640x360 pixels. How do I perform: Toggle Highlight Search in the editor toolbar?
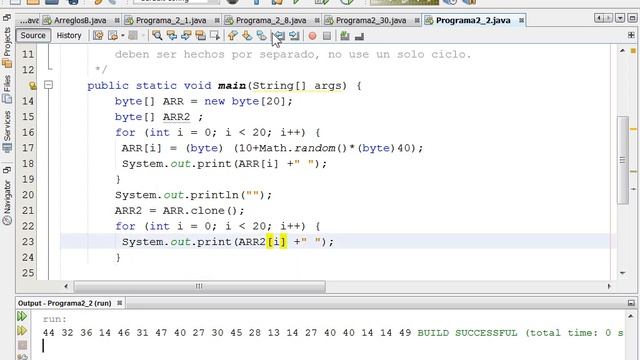tap(200, 36)
